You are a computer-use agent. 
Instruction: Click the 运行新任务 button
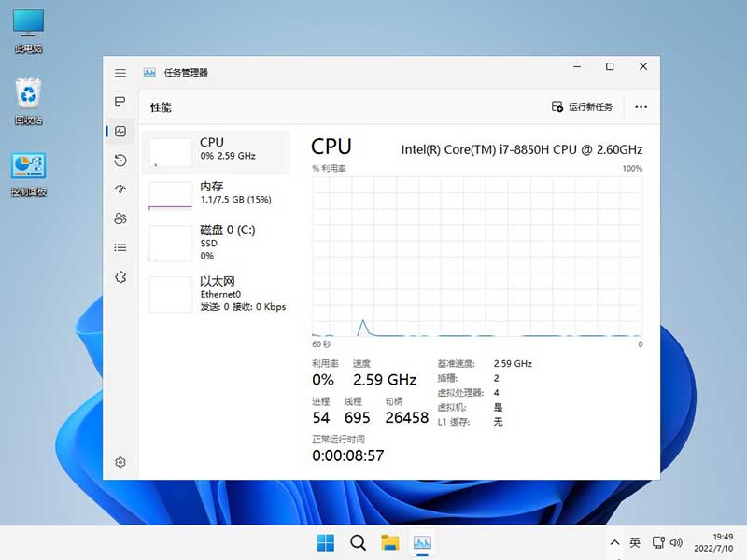(583, 107)
